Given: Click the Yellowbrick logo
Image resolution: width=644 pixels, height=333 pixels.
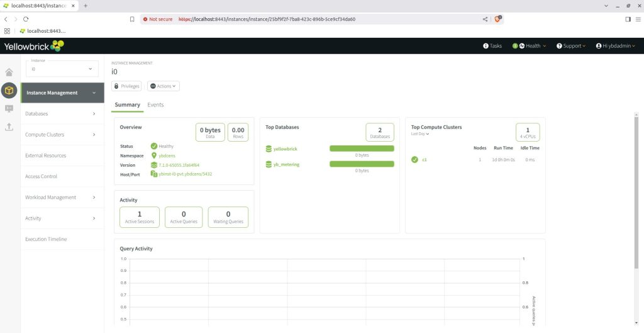Looking at the screenshot, I should [34, 46].
